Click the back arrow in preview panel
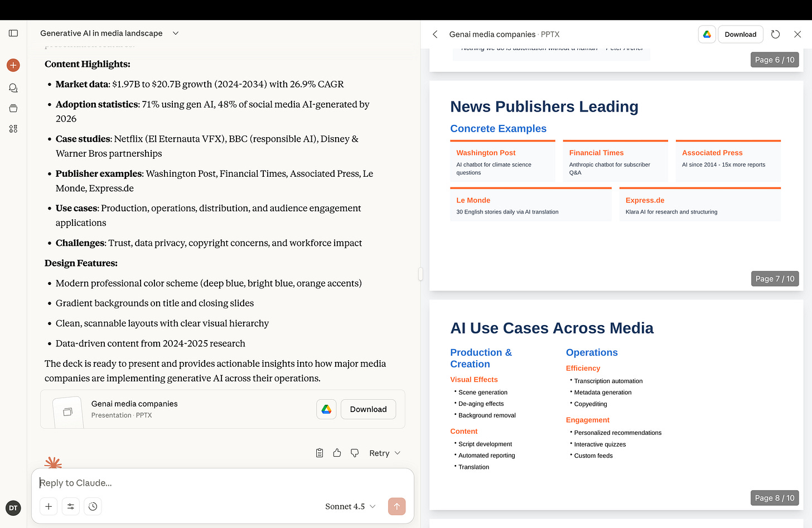The width and height of the screenshot is (812, 528). point(436,35)
